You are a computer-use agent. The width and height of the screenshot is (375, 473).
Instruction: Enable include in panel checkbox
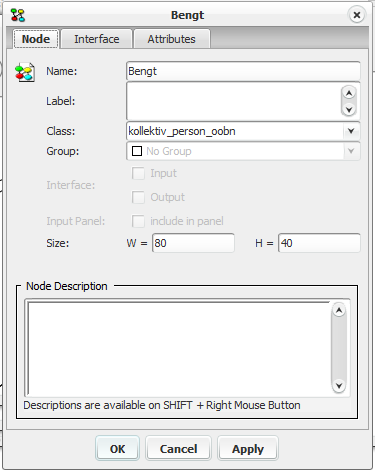tap(138, 221)
